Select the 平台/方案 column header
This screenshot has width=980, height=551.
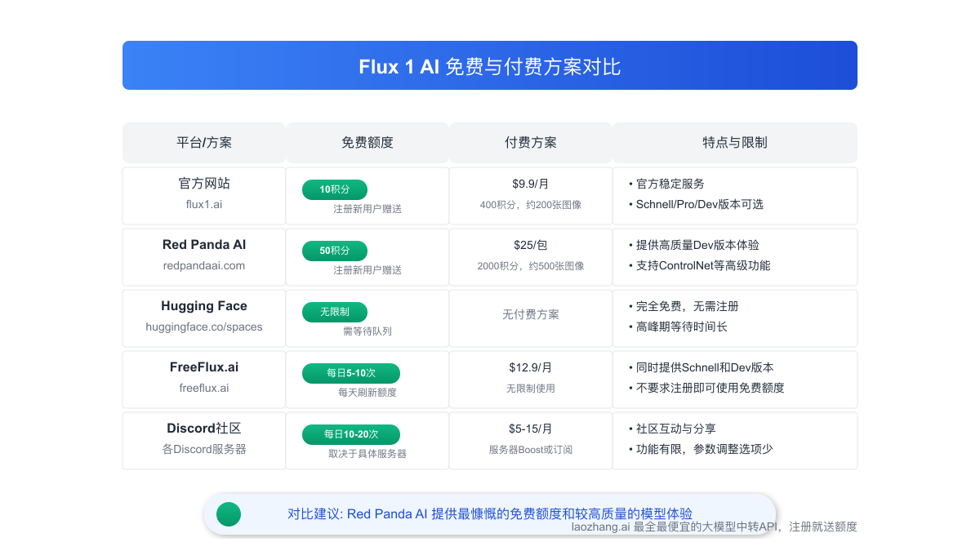tap(203, 142)
